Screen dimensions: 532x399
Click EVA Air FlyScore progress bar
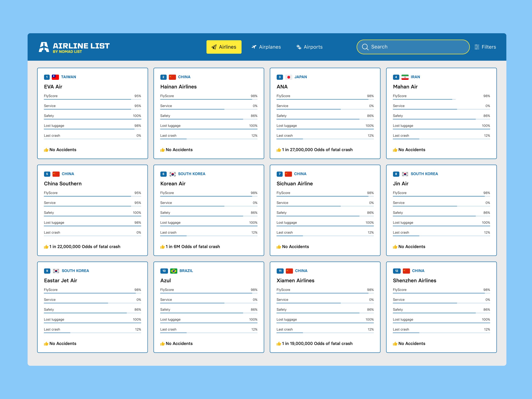tap(93, 99)
